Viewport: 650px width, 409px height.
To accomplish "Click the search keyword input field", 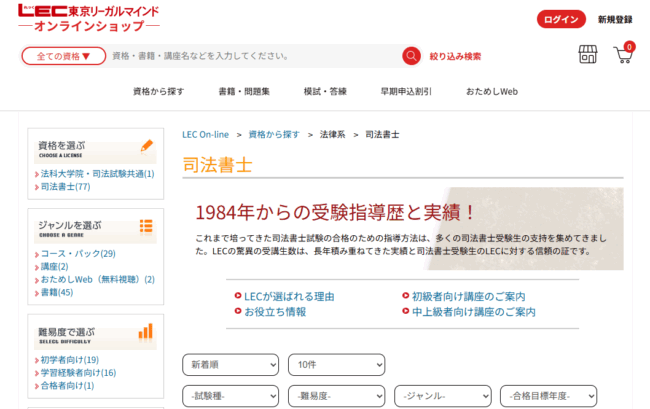I will click(x=254, y=56).
